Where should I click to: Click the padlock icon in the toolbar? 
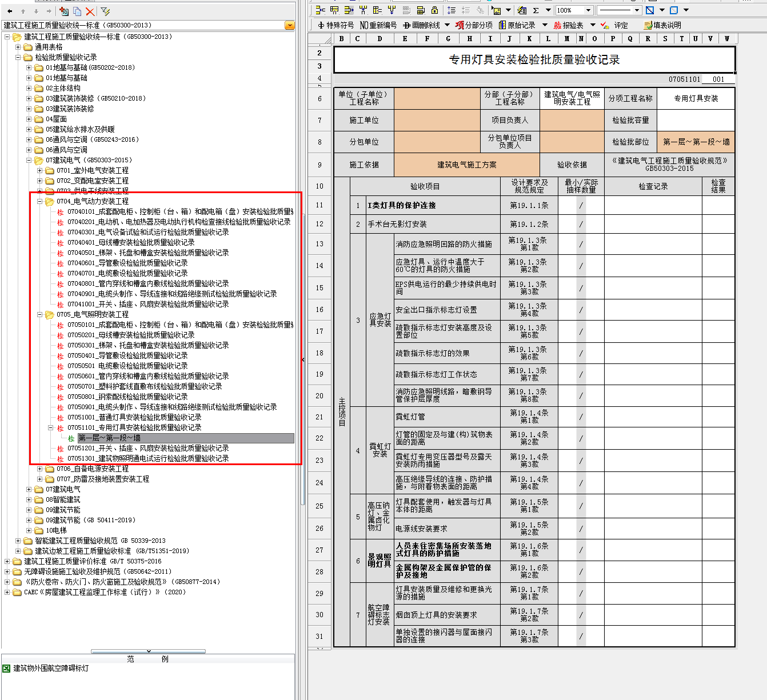coord(434,10)
